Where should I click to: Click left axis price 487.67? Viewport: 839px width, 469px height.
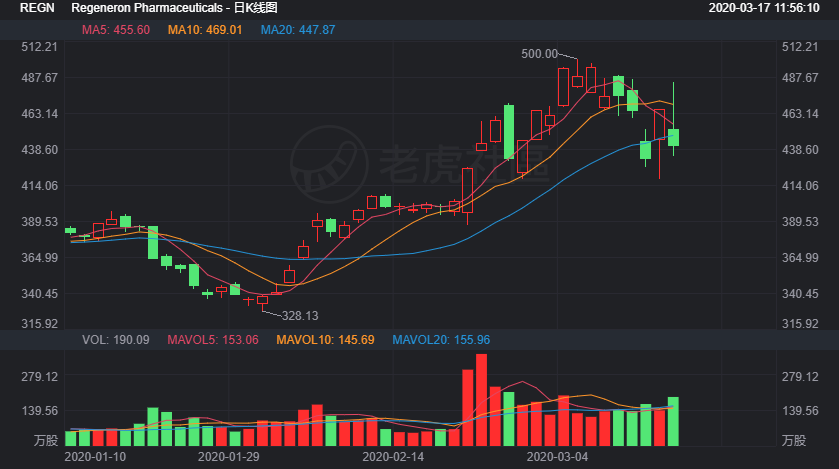40,78
